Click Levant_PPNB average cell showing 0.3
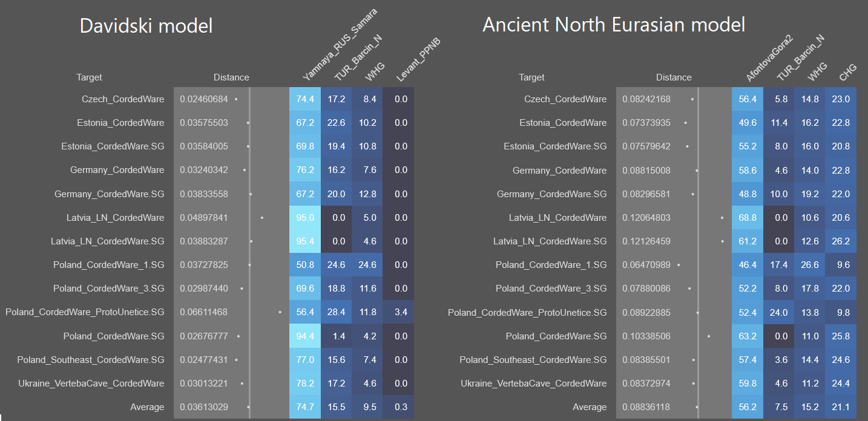Image resolution: width=868 pixels, height=421 pixels. pos(398,407)
